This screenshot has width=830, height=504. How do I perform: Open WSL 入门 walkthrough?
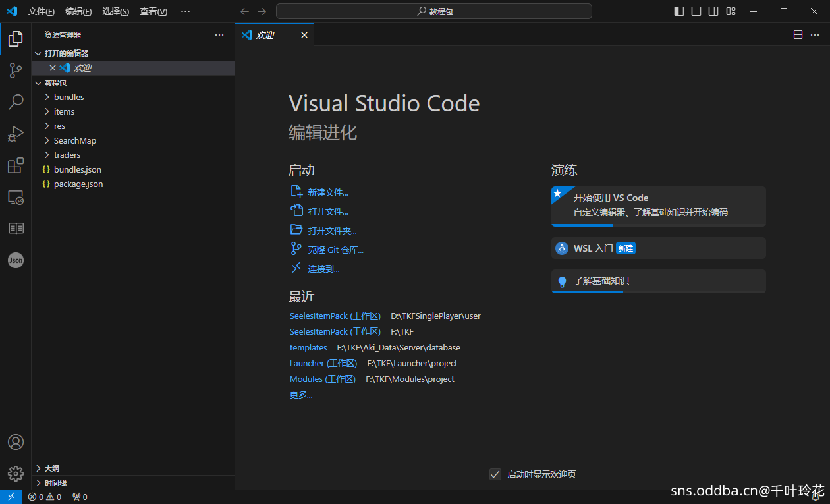pyautogui.click(x=659, y=248)
